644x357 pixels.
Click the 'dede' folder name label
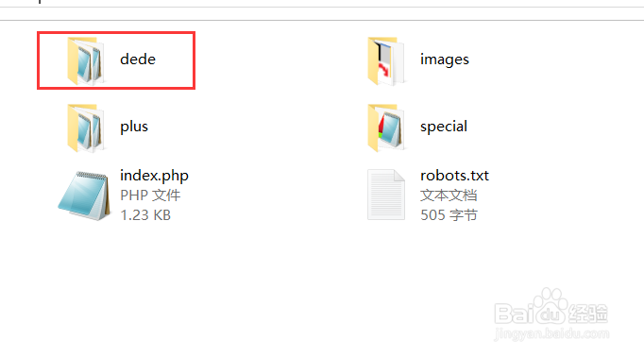point(138,59)
